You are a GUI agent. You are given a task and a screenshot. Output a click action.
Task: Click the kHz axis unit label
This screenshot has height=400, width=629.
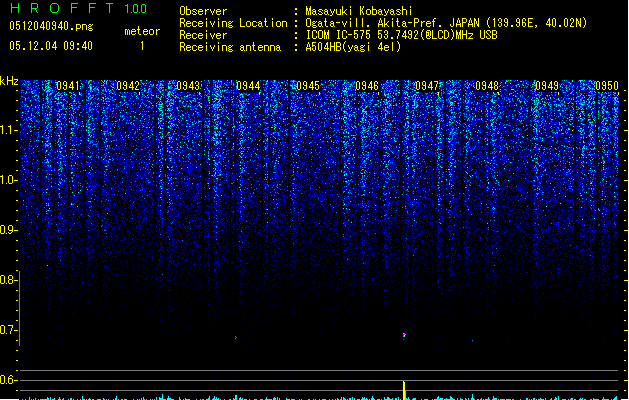point(9,81)
